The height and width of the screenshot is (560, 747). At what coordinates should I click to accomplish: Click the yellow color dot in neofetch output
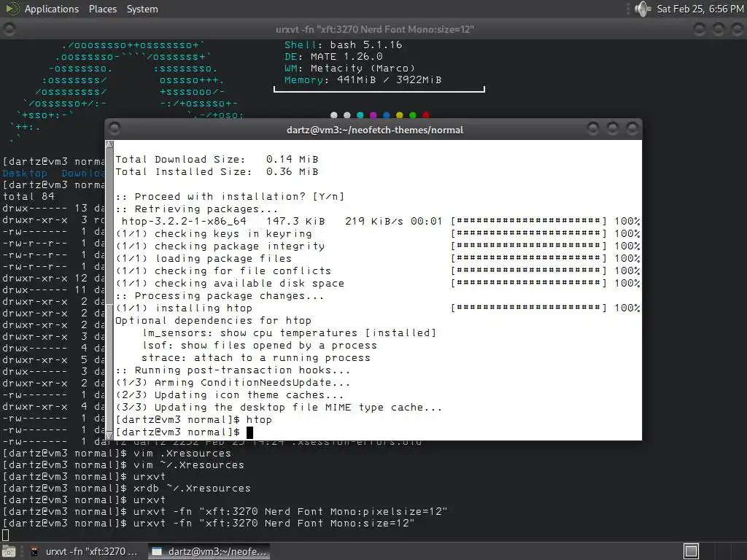coord(400,115)
